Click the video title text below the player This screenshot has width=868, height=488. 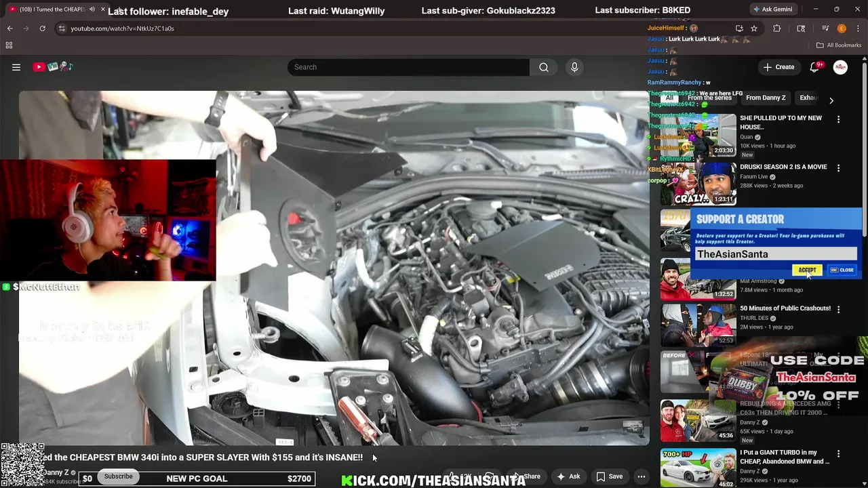[x=203, y=457]
